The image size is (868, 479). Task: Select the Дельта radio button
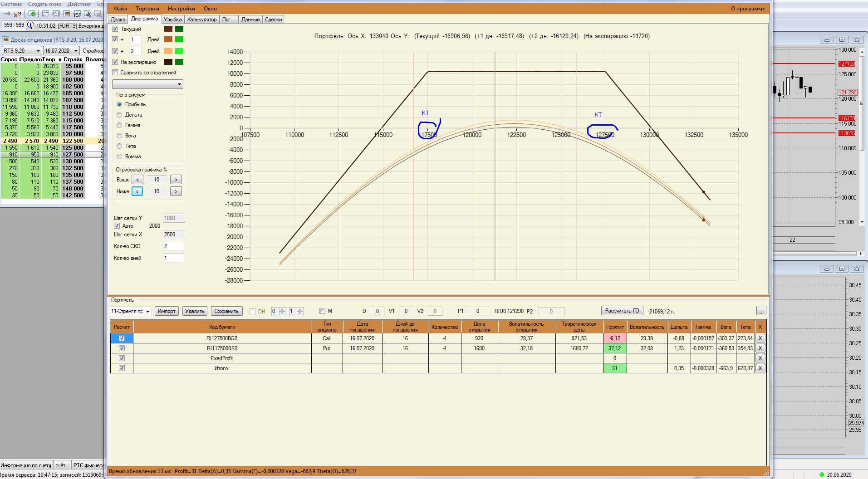tap(120, 115)
